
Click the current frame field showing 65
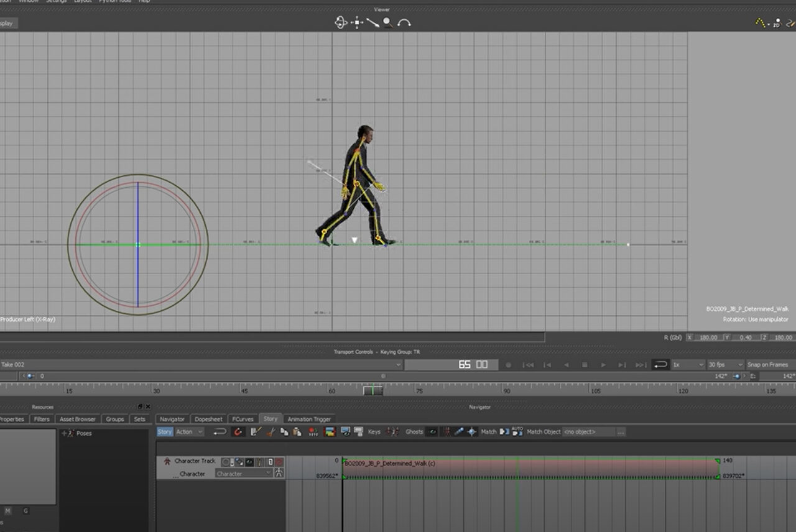(x=451, y=365)
